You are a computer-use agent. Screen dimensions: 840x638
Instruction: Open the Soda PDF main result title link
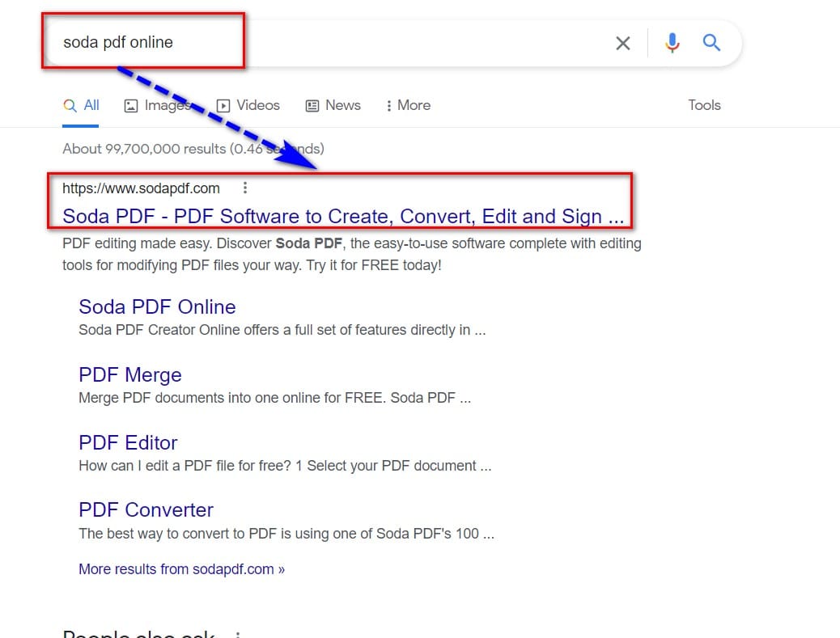point(343,216)
